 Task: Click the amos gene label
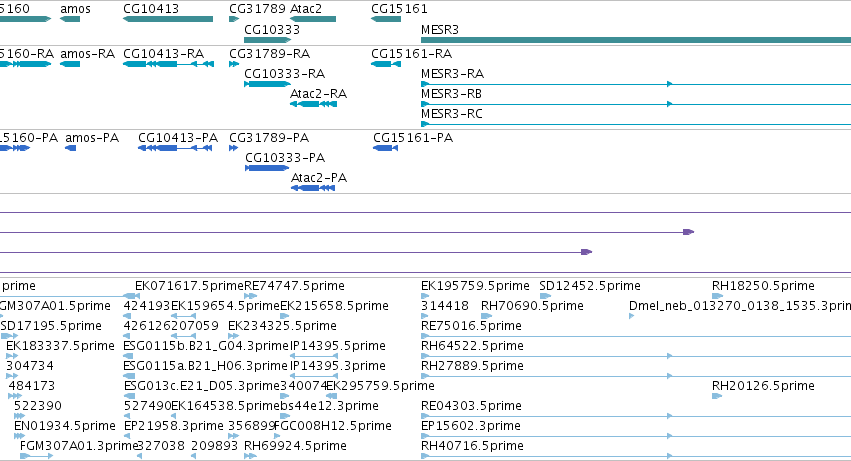(x=75, y=9)
